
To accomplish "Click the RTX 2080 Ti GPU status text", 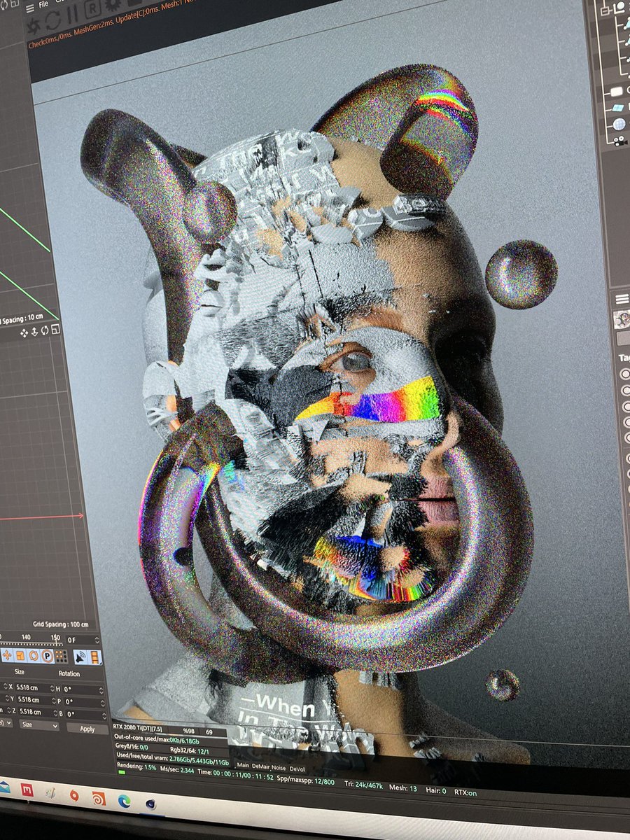I will [x=137, y=729].
